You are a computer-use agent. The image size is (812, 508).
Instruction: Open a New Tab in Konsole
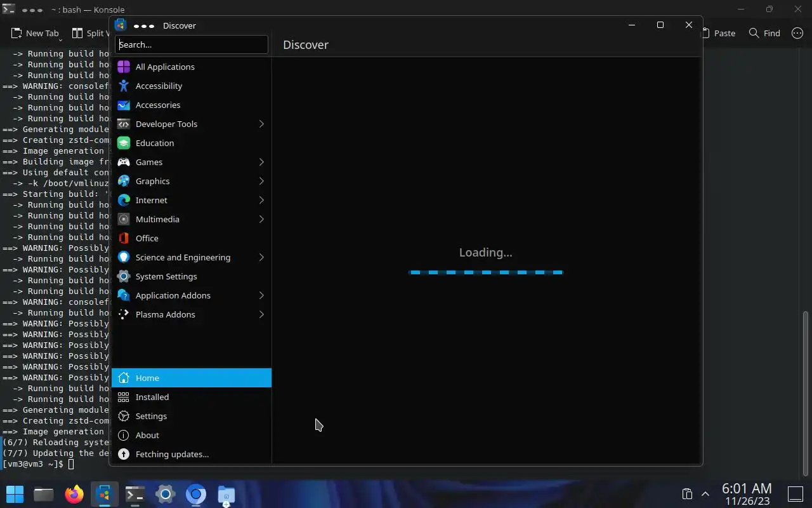35,33
